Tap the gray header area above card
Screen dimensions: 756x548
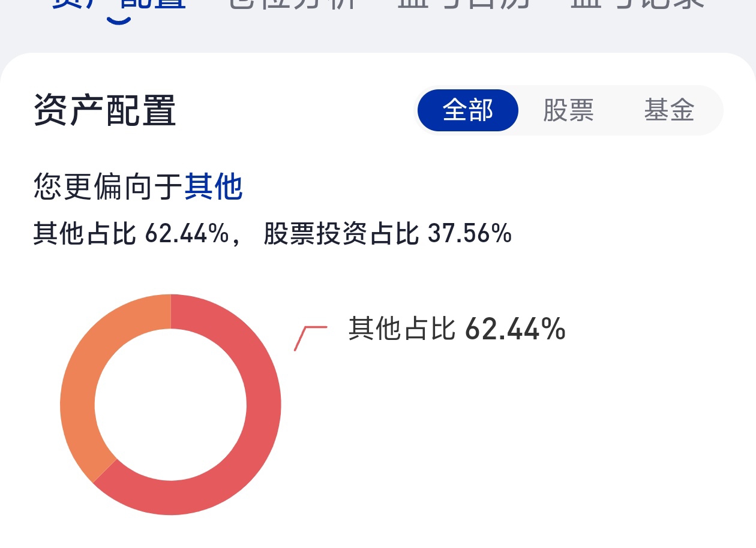pos(378,37)
